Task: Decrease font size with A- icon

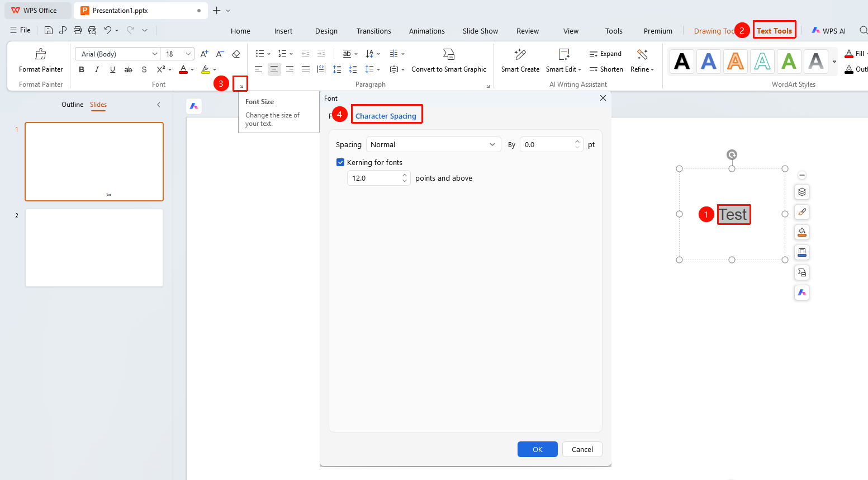Action: coord(220,54)
